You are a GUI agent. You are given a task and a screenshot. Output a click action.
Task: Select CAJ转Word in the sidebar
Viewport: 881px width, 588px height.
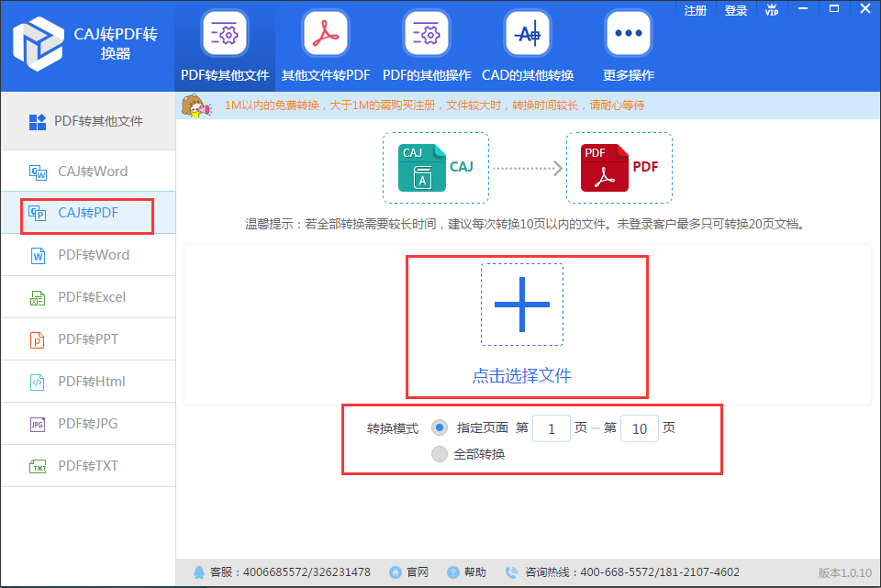[88, 172]
